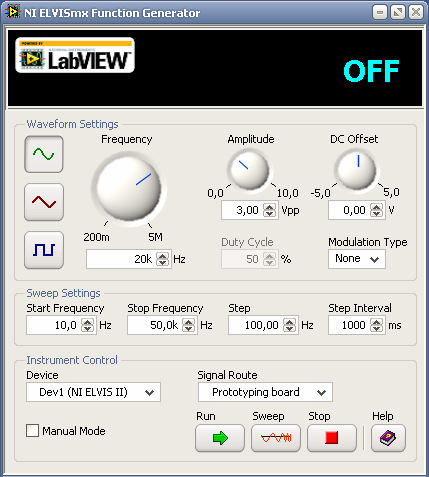
Task: Click the Stop Frequency field
Action: pos(155,325)
